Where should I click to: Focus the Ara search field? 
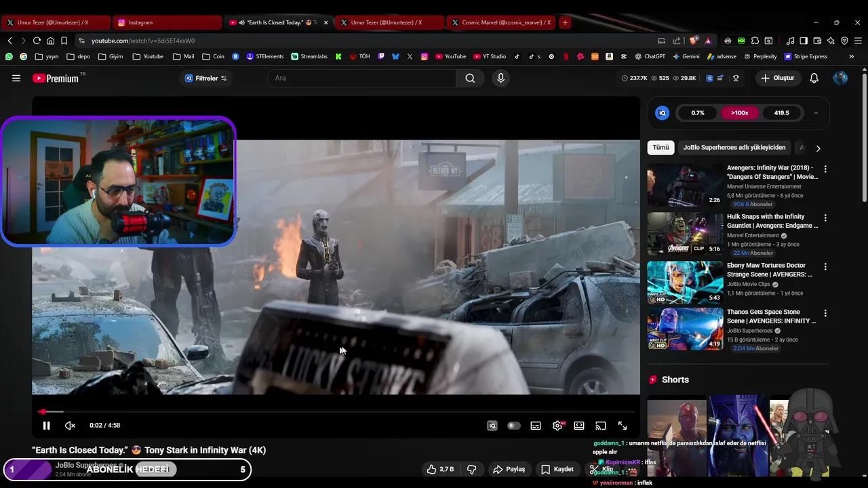(363, 78)
